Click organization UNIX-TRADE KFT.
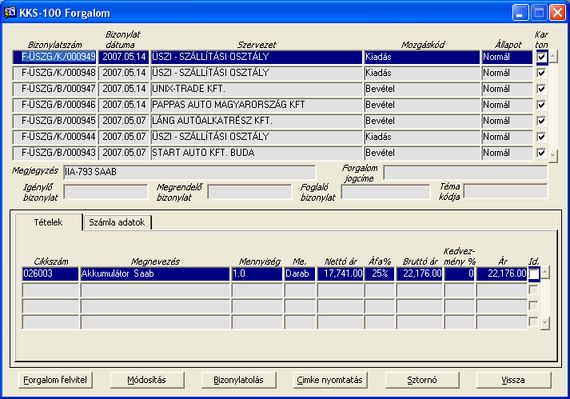Viewport: 570px width, 399px height. [256, 89]
